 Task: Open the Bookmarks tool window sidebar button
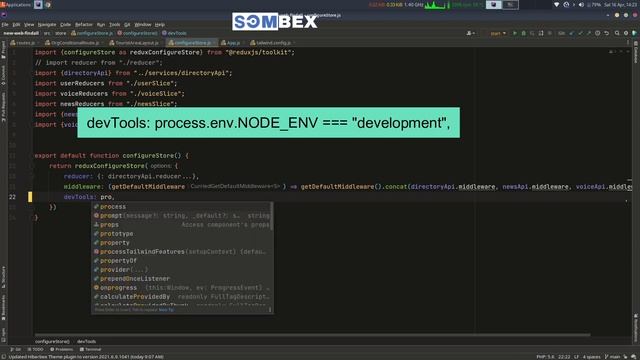pos(3,308)
